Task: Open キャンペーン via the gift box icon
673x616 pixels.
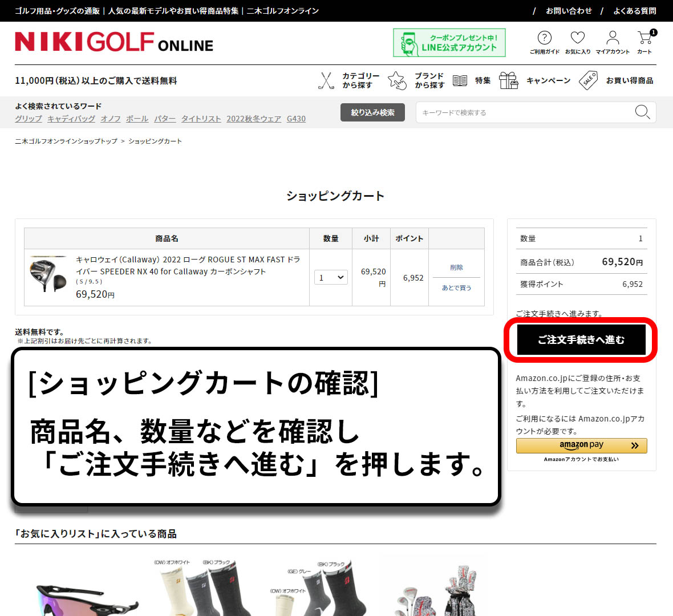Action: (x=509, y=80)
